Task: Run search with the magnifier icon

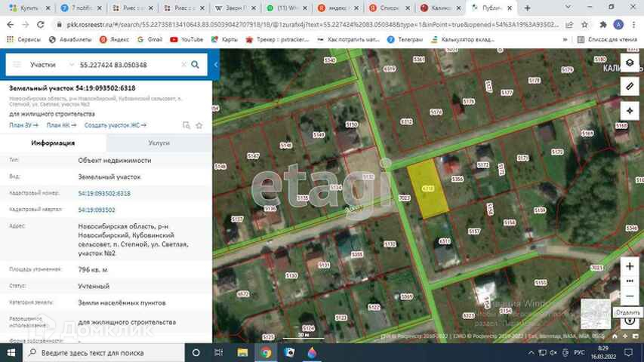Action: pyautogui.click(x=195, y=65)
